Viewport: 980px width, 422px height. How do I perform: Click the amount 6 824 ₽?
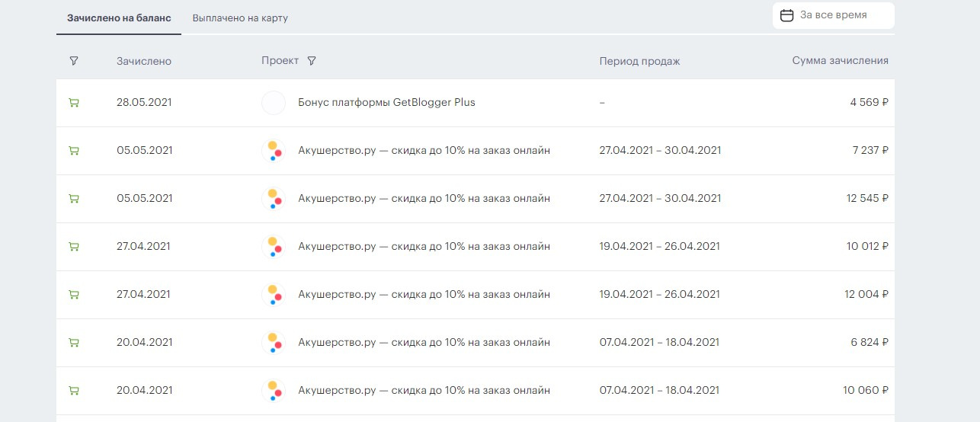[x=870, y=342]
